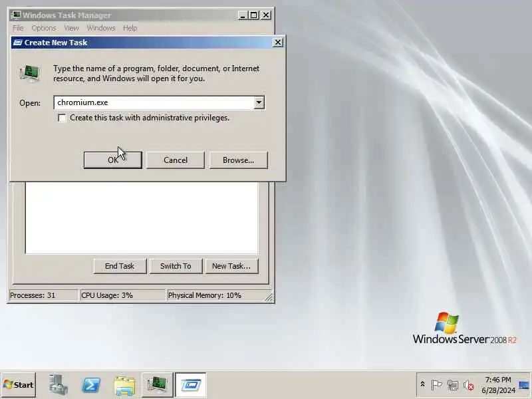The width and height of the screenshot is (532, 399).
Task: Open Server Manager from taskbar
Action: point(58,385)
